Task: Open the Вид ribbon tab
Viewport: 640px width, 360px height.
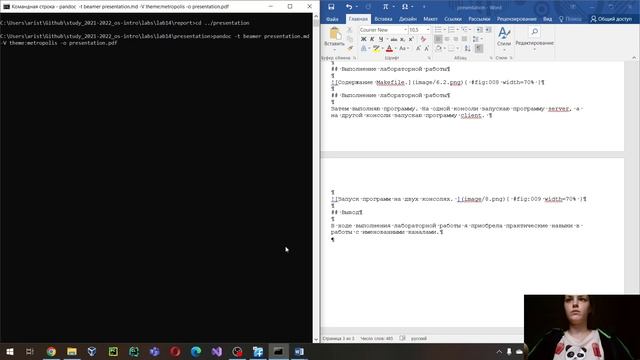Action: [547, 19]
